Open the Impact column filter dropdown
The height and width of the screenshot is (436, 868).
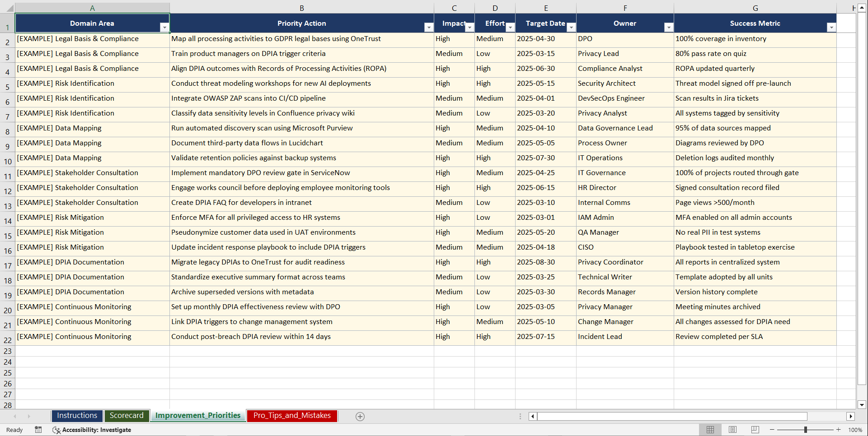(469, 27)
